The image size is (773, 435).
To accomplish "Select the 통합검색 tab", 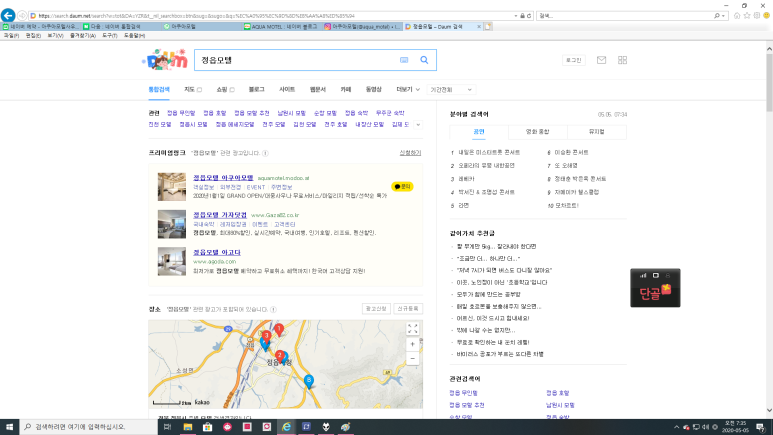I will pyautogui.click(x=159, y=90).
